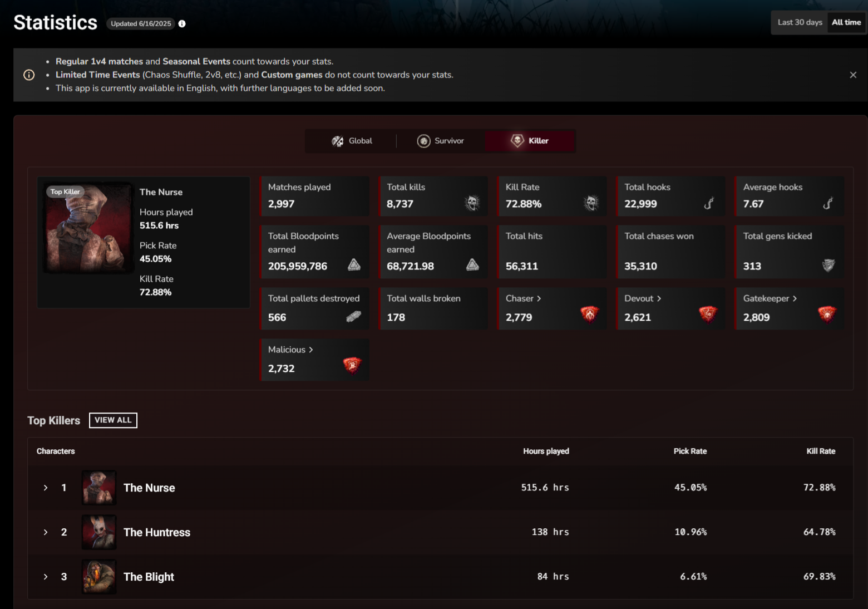Click the Chaser emblem icon

(590, 314)
